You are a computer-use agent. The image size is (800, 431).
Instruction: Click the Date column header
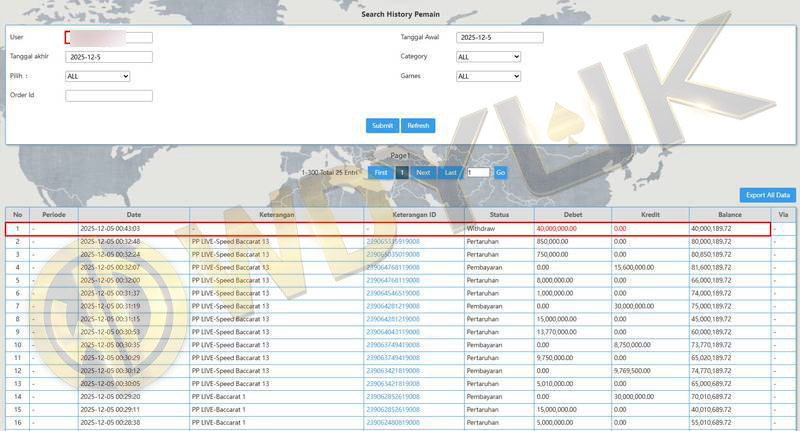point(133,215)
